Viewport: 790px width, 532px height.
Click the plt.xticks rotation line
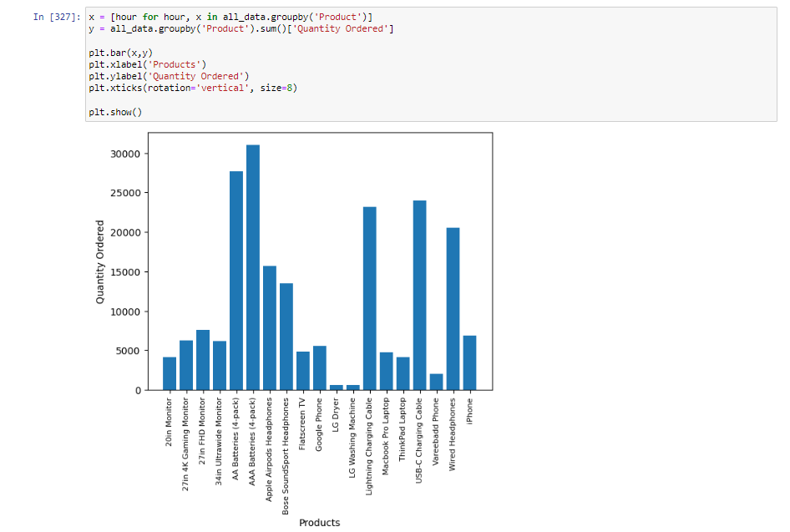193,88
